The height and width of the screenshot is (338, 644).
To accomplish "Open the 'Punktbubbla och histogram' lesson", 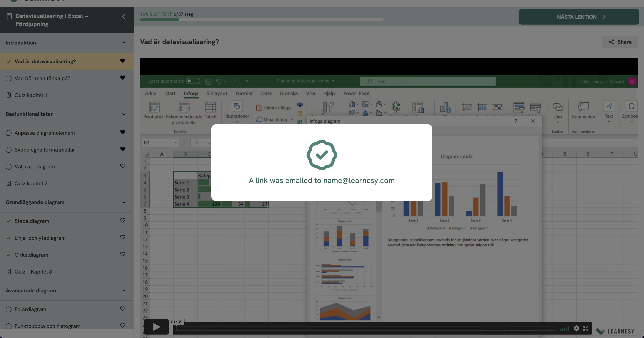I will [x=47, y=326].
